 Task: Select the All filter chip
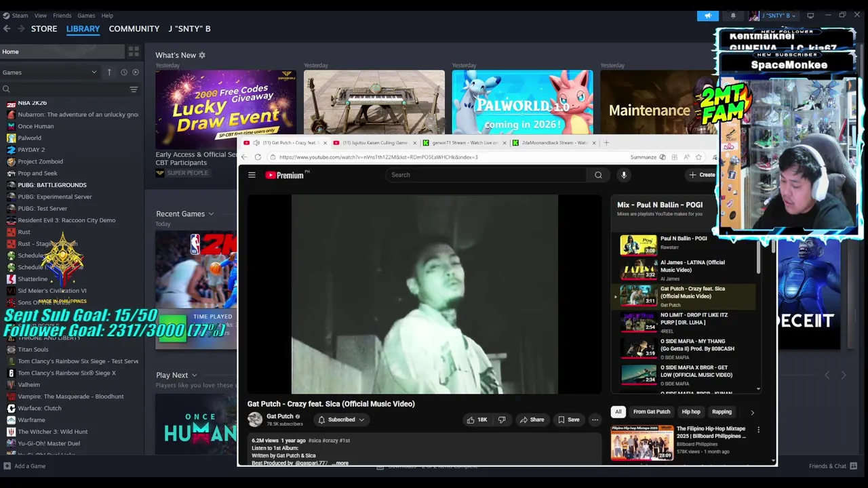click(x=618, y=412)
